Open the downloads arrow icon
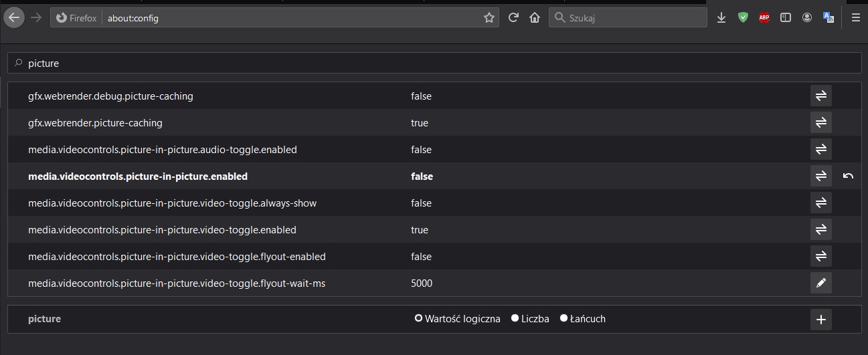This screenshot has width=868, height=355. [x=721, y=18]
